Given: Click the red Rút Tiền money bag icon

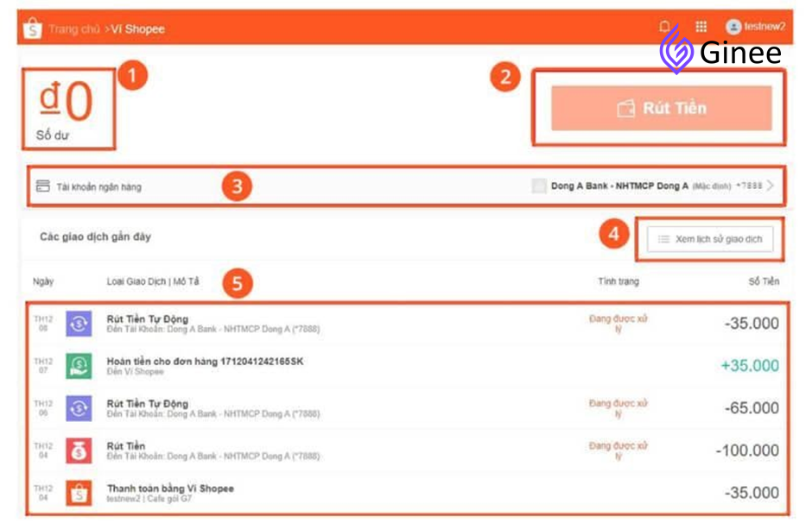Looking at the screenshot, I should [79, 451].
